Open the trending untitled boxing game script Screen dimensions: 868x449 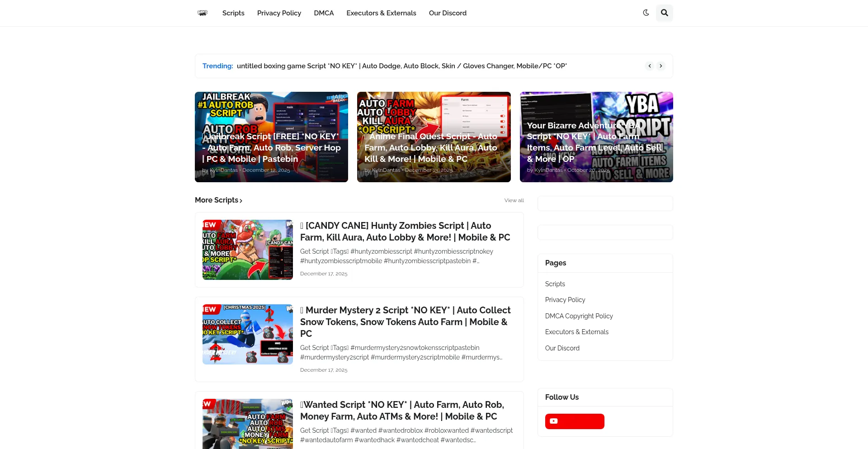401,66
